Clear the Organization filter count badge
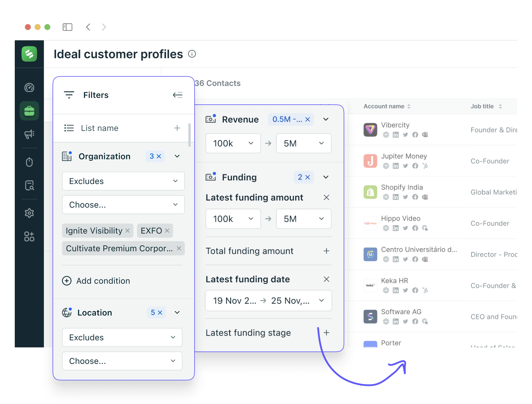532x404 pixels. pyautogui.click(x=159, y=156)
